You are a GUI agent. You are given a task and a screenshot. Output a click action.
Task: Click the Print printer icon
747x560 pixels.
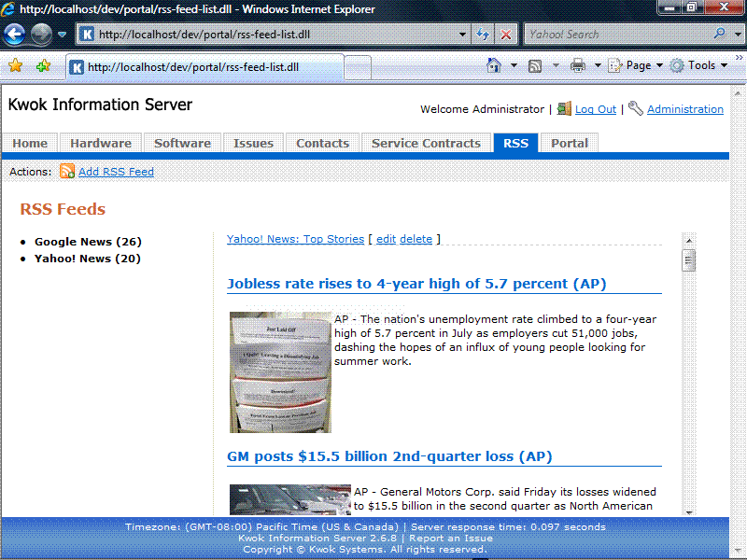click(577, 65)
